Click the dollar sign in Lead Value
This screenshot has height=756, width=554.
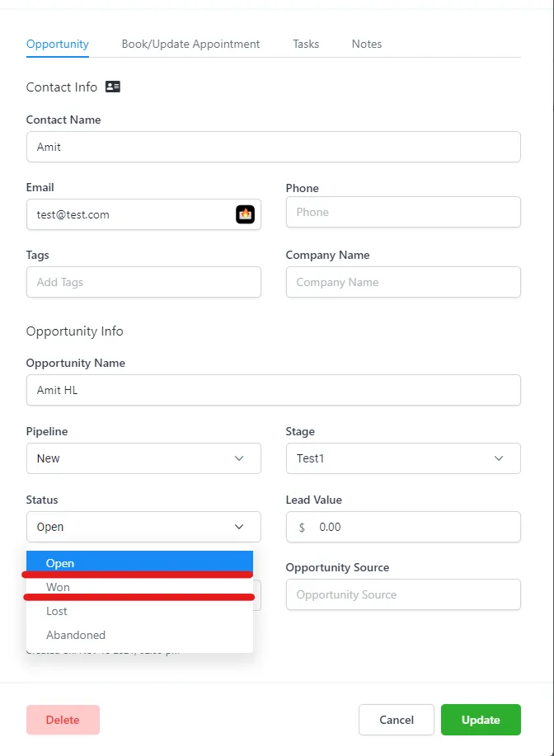pos(302,528)
